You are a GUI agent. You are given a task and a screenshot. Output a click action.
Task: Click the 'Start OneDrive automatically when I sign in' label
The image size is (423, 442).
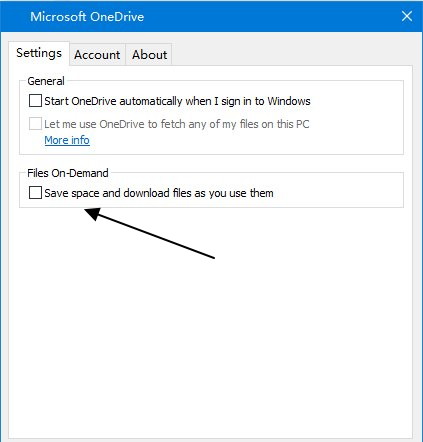tap(177, 101)
